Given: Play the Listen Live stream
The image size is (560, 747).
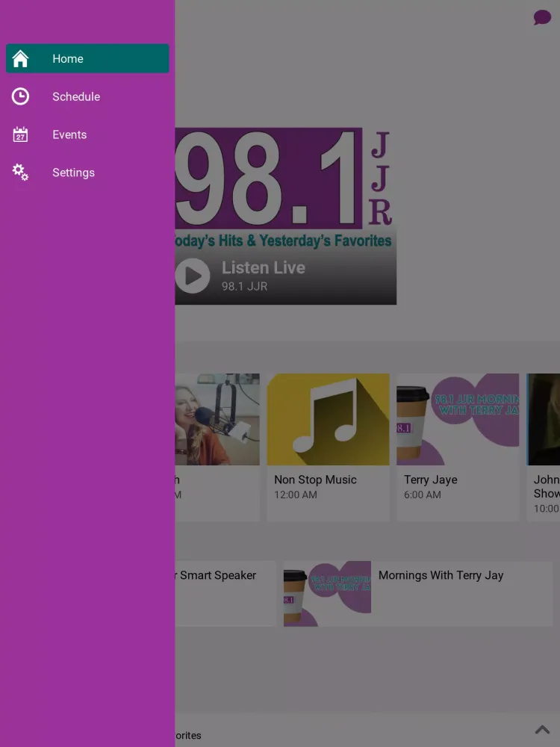Looking at the screenshot, I should point(193,276).
